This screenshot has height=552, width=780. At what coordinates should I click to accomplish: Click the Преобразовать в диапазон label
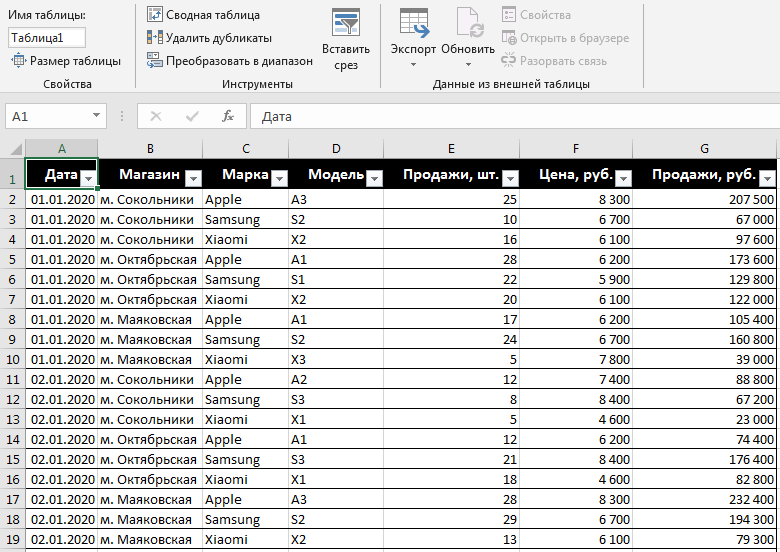(x=239, y=61)
